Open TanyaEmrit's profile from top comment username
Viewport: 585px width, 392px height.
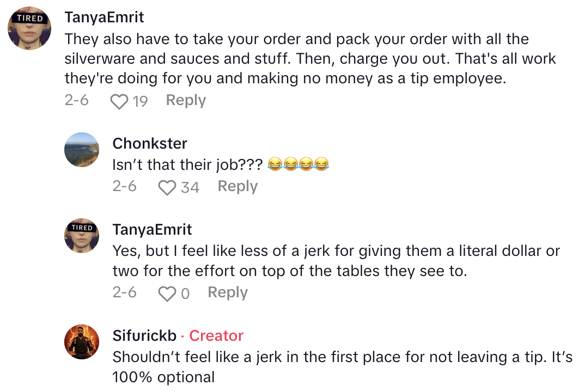tap(104, 17)
